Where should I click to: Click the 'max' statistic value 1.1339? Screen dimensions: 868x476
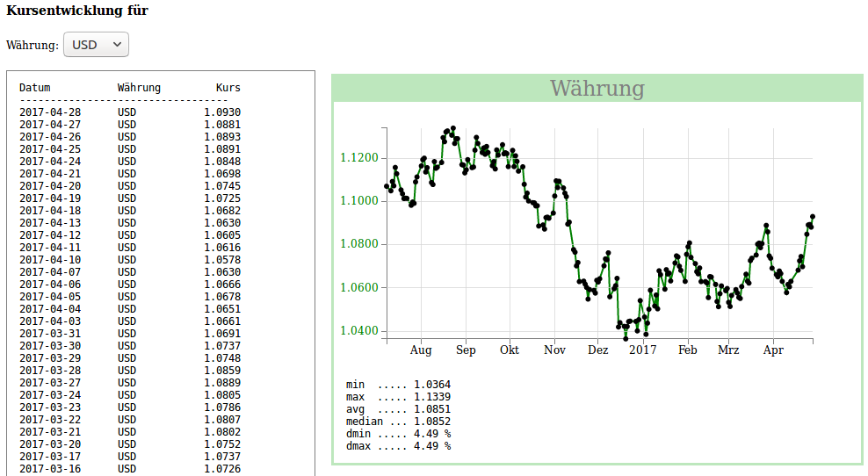431,397
